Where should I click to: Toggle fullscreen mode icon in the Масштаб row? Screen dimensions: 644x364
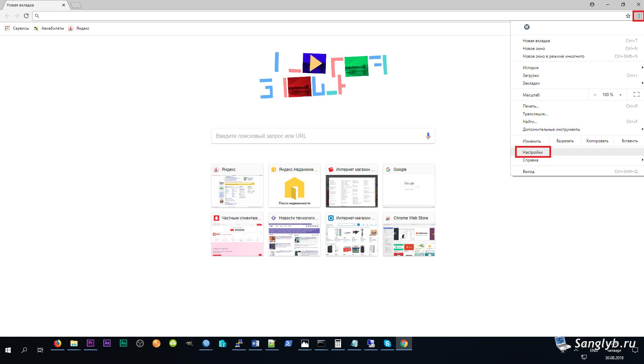(636, 95)
